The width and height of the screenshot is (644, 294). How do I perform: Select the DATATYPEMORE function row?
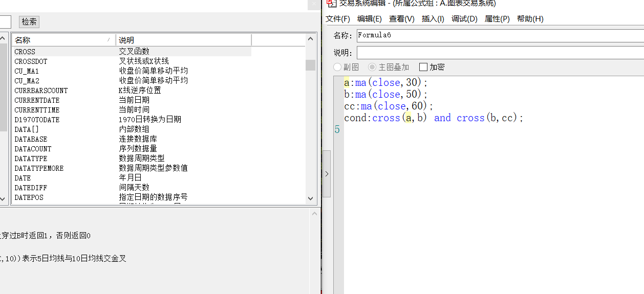tap(132, 168)
